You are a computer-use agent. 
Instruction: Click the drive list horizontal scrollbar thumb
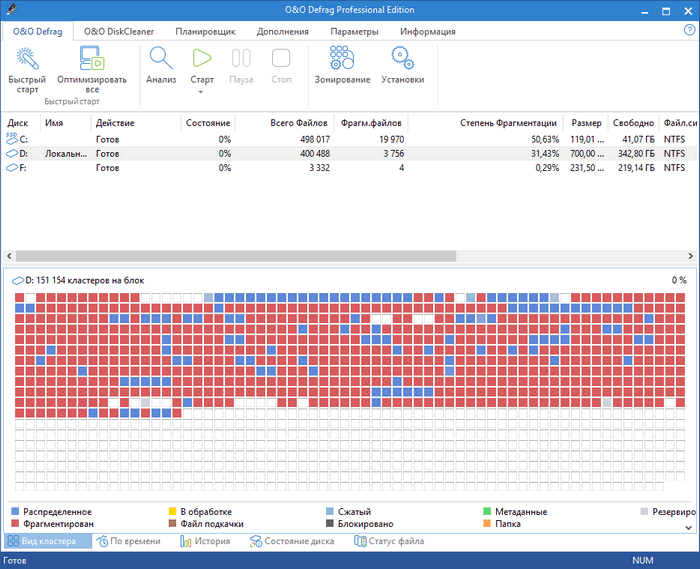[236, 256]
